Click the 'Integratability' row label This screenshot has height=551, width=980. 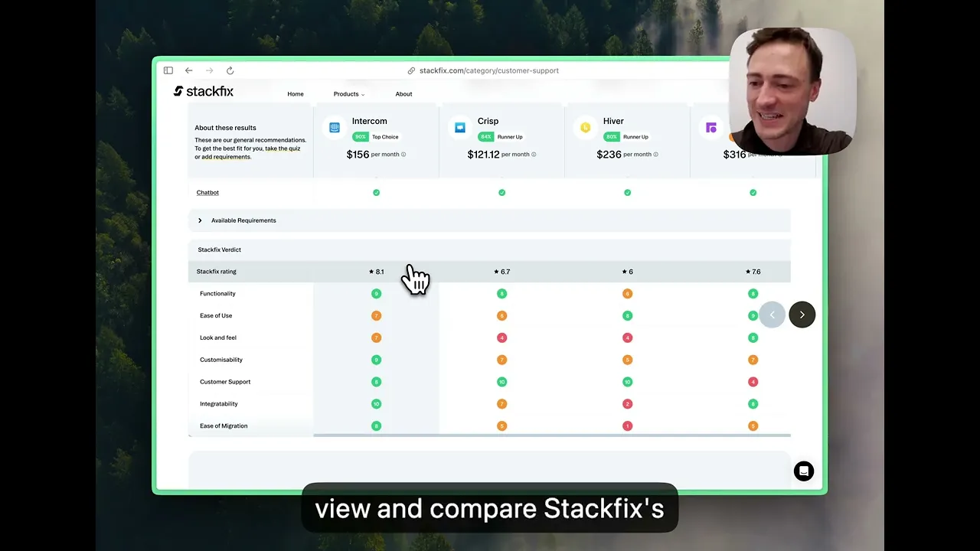click(219, 404)
